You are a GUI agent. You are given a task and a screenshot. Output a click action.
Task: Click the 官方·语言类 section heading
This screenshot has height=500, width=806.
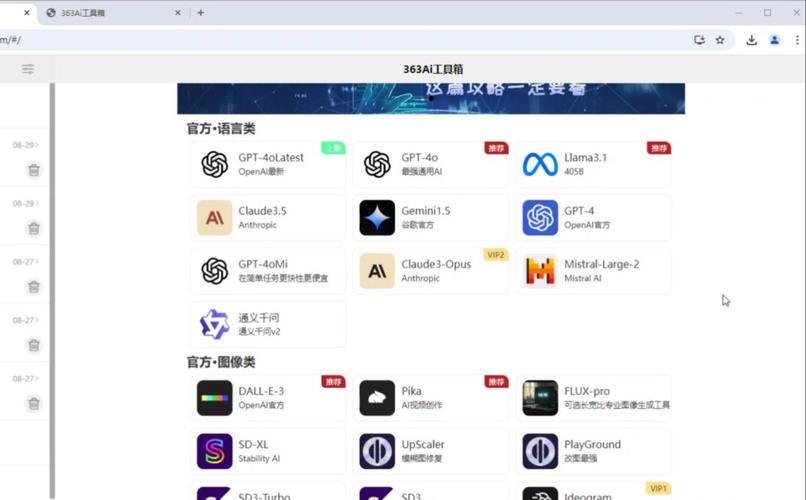pyautogui.click(x=221, y=128)
